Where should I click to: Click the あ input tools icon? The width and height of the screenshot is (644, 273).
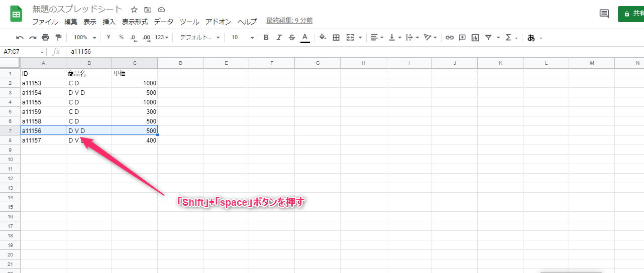pyautogui.click(x=531, y=38)
